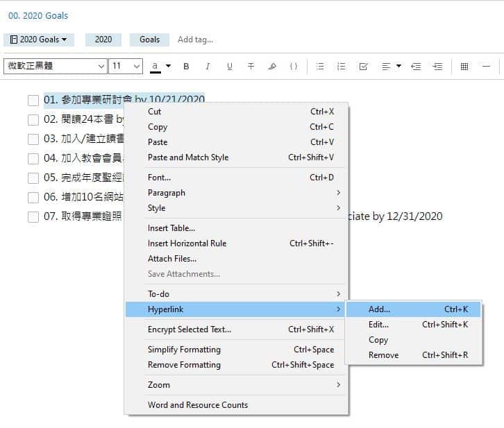Open the 2020 Goals notebook dropdown
The width and height of the screenshot is (504, 428).
(x=39, y=40)
